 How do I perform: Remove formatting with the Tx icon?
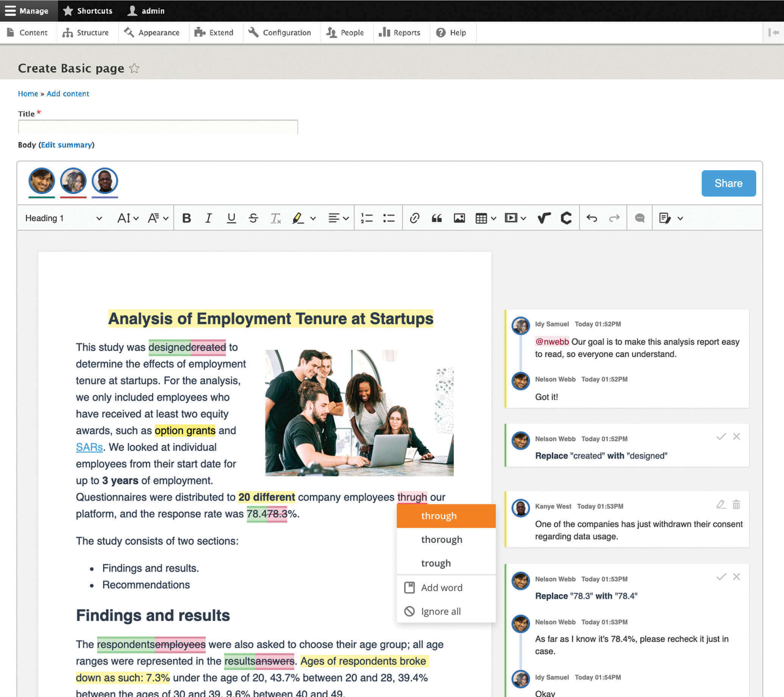pyautogui.click(x=275, y=218)
